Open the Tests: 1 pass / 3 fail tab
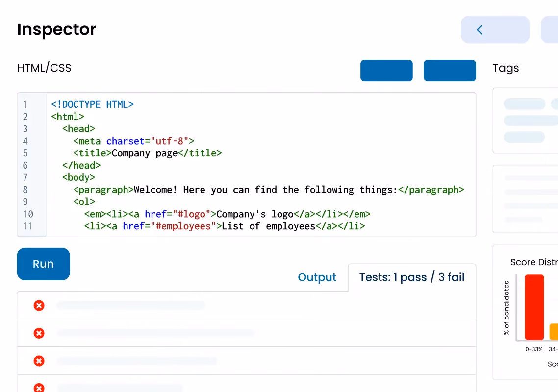This screenshot has width=558, height=392. pyautogui.click(x=412, y=277)
